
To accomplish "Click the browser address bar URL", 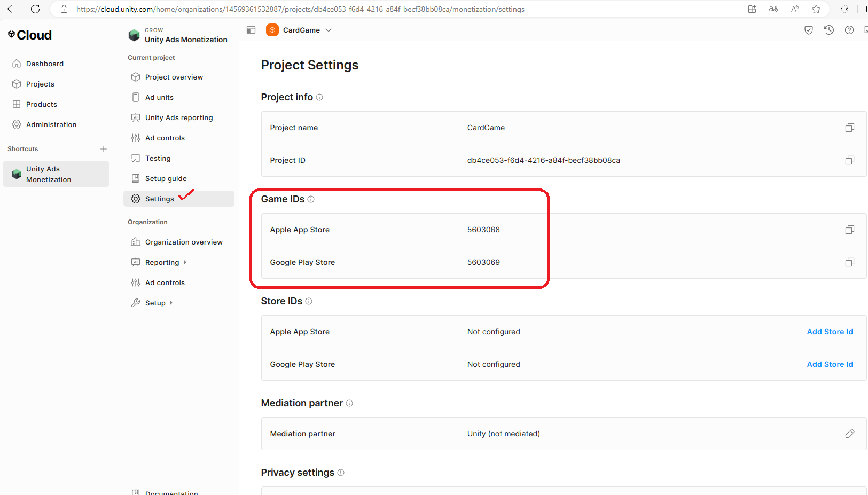I will pyautogui.click(x=300, y=9).
